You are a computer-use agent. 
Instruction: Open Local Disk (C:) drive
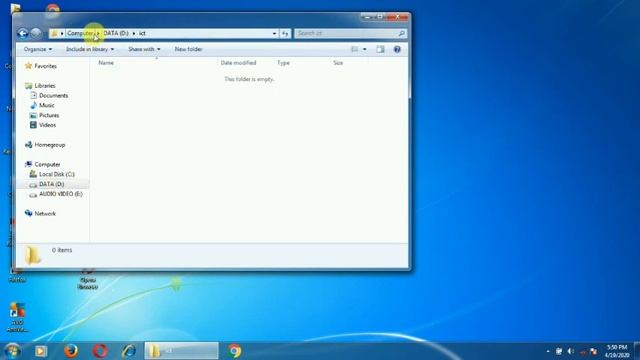click(57, 174)
